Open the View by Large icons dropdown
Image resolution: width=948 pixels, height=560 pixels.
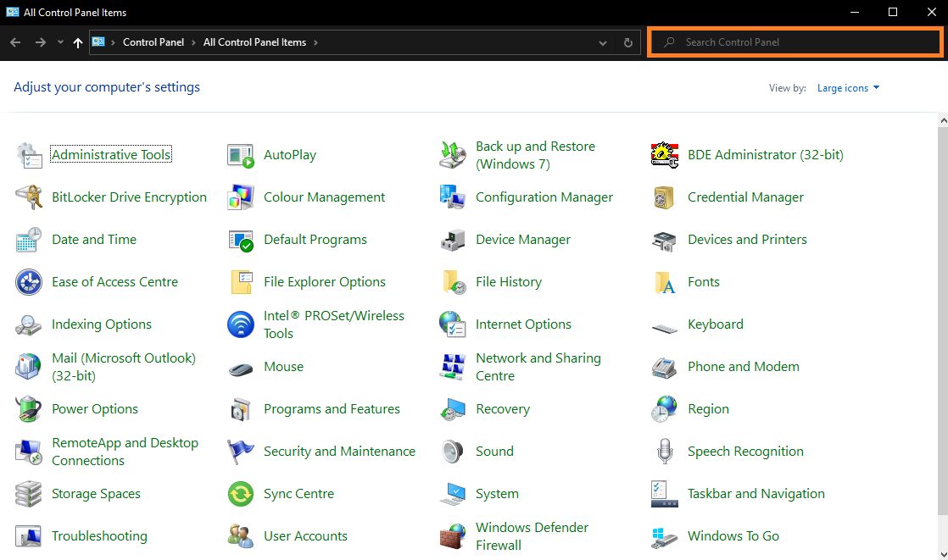[x=848, y=88]
